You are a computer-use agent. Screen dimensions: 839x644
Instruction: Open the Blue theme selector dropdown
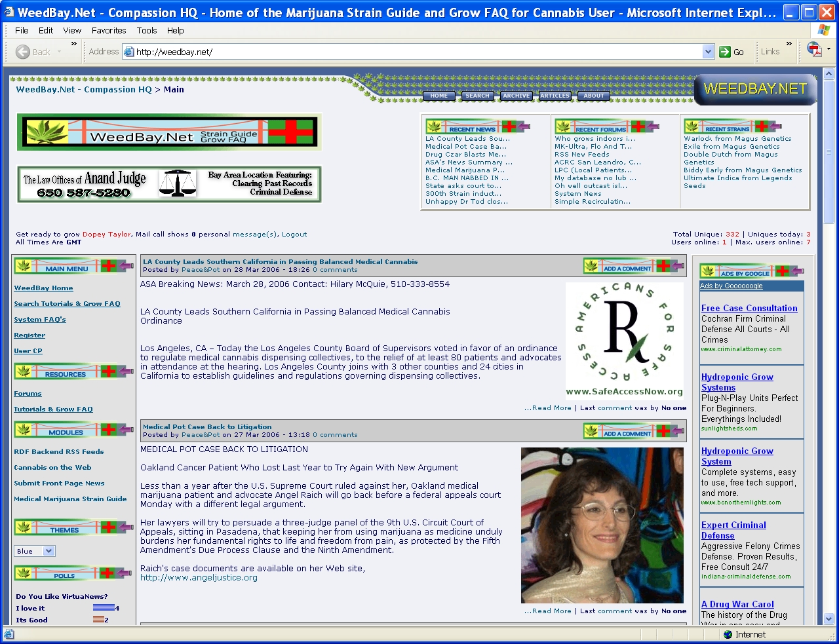point(49,551)
